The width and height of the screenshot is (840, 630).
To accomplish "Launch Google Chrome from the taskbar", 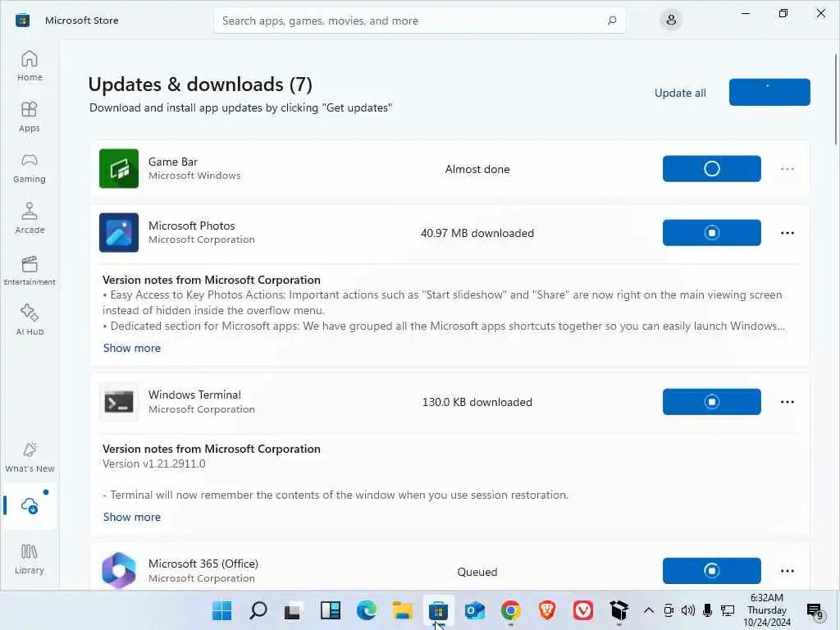I will click(510, 610).
